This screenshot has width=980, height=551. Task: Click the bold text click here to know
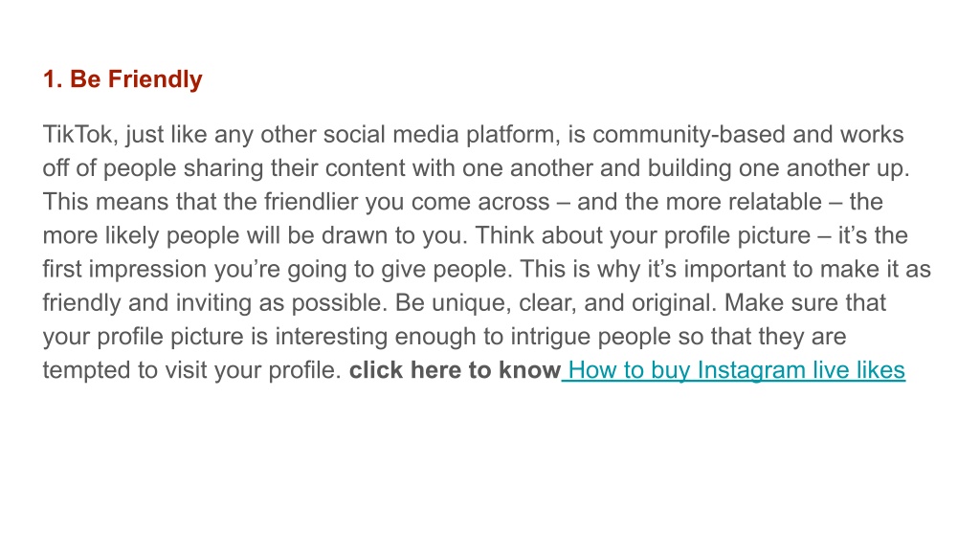pos(455,370)
